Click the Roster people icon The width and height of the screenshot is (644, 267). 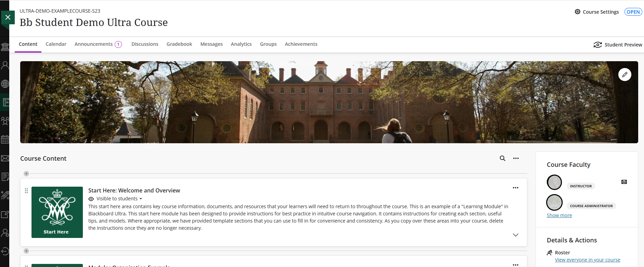(550, 253)
